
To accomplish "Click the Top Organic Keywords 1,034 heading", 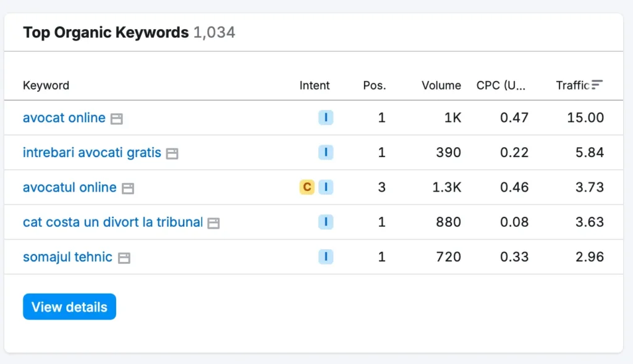I will click(129, 32).
